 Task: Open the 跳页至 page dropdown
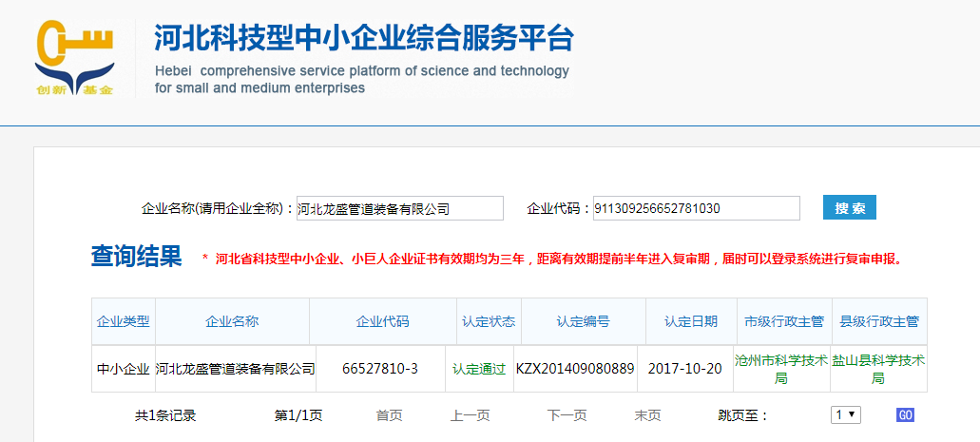click(x=846, y=414)
